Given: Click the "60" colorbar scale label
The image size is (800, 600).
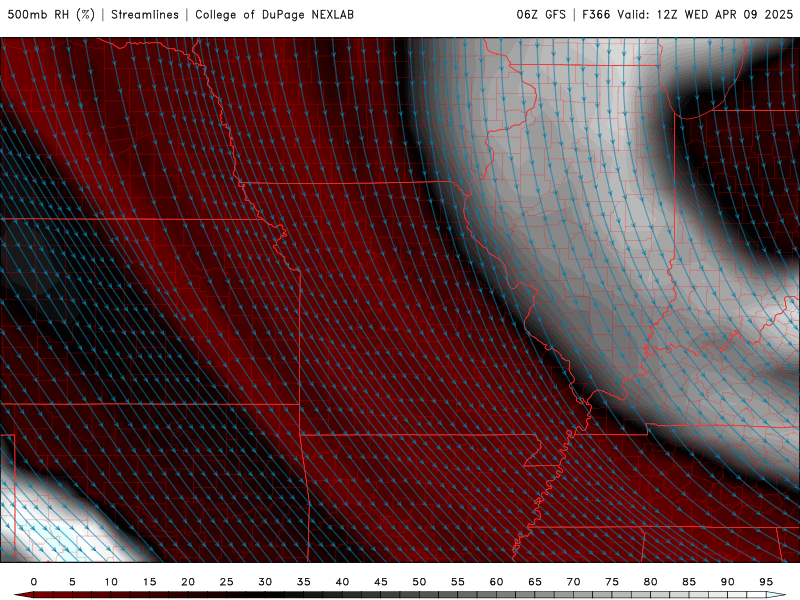Looking at the screenshot, I should [496, 582].
